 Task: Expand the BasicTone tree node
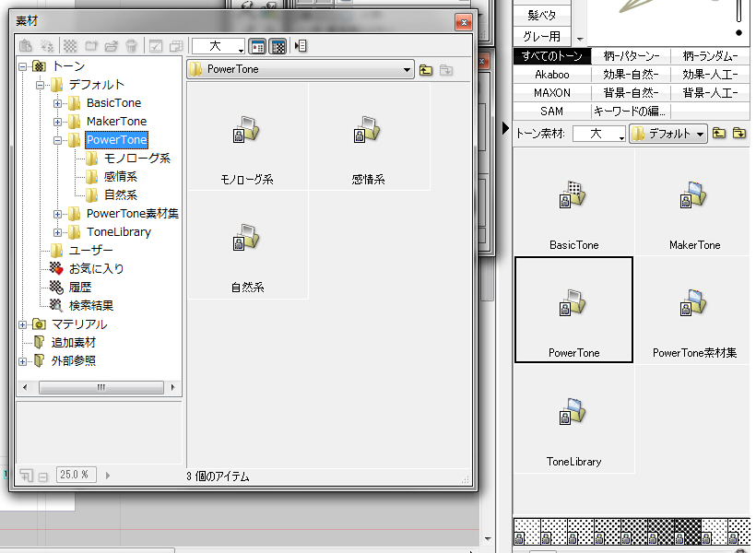point(57,103)
